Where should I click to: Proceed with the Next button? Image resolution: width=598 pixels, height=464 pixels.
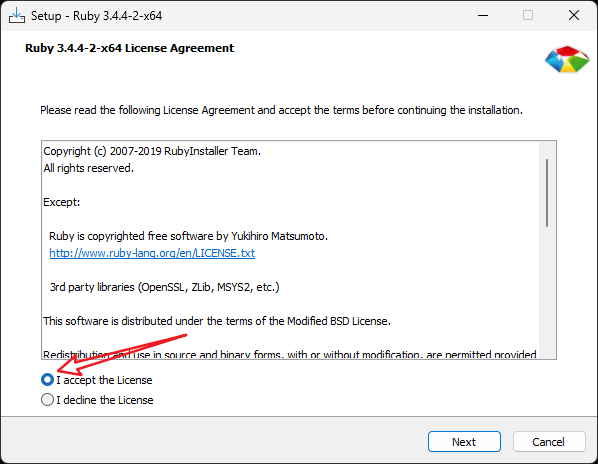(464, 442)
